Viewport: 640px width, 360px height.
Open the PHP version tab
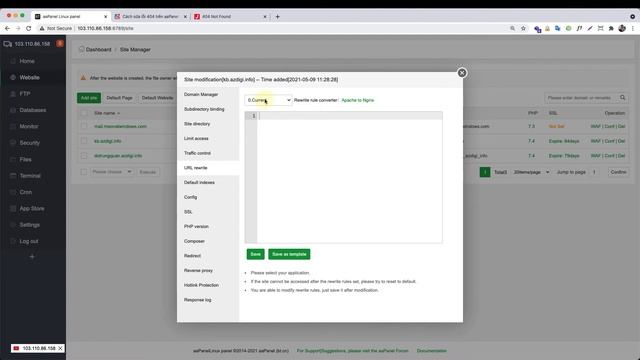tap(196, 227)
